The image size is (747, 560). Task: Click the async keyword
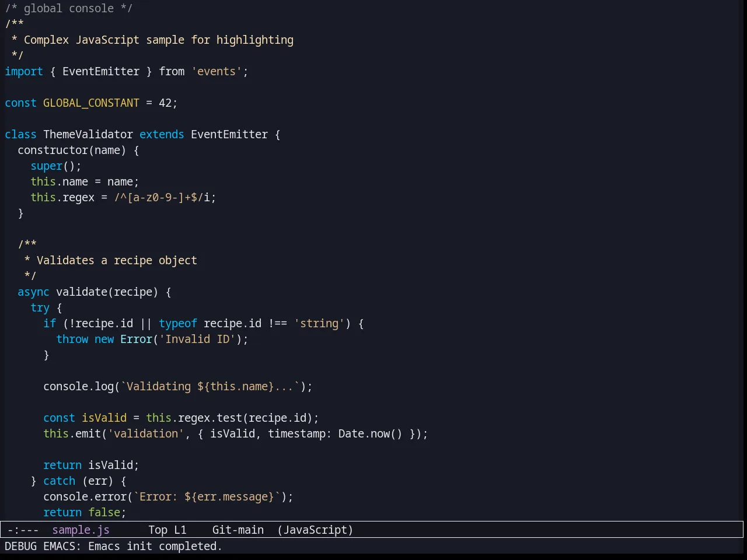[x=33, y=292]
